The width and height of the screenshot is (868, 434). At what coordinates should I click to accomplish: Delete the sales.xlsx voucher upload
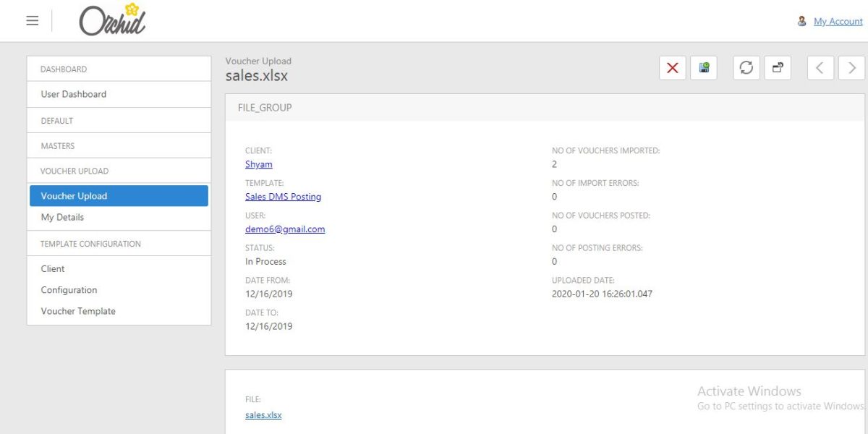[671, 67]
